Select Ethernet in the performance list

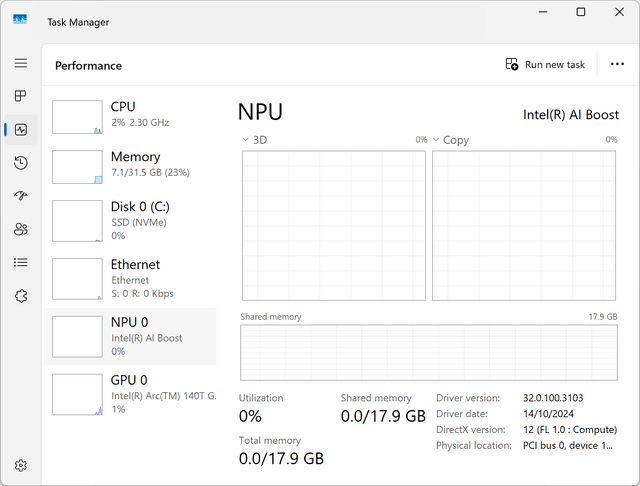click(x=130, y=279)
